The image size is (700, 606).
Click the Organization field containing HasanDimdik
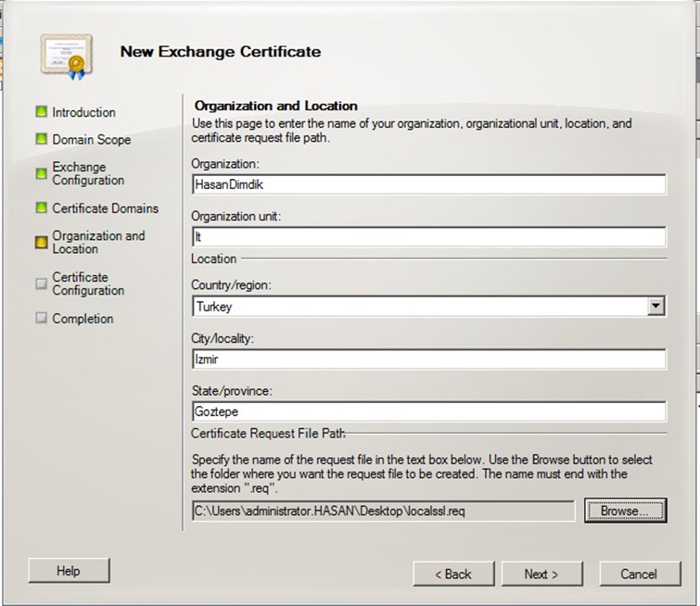(429, 184)
